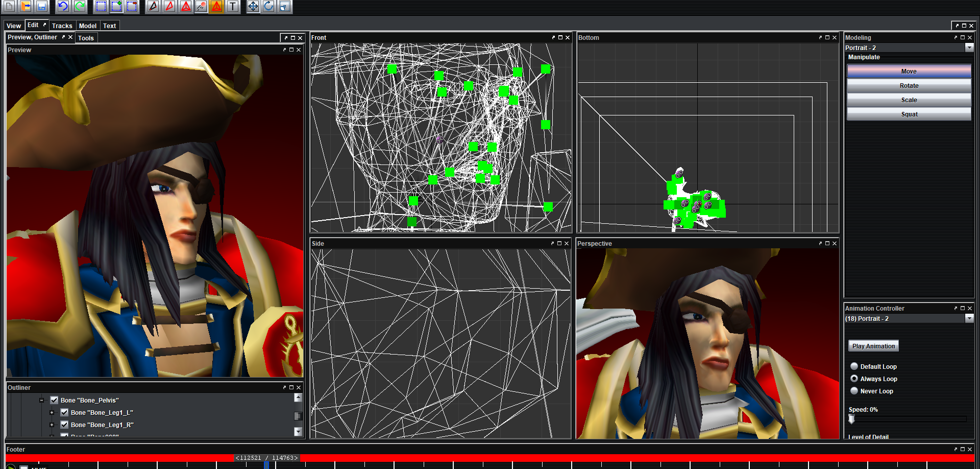Select the Bone "Bone_Pelvis" tree row
The image size is (980, 469).
(89, 400)
